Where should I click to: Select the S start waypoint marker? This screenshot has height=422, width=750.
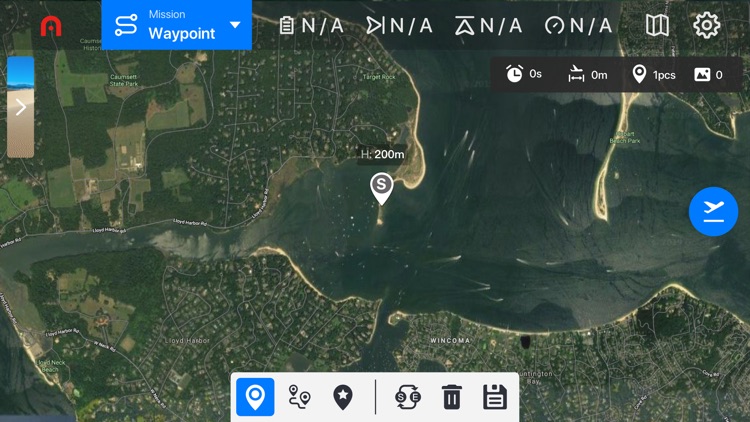(x=381, y=189)
